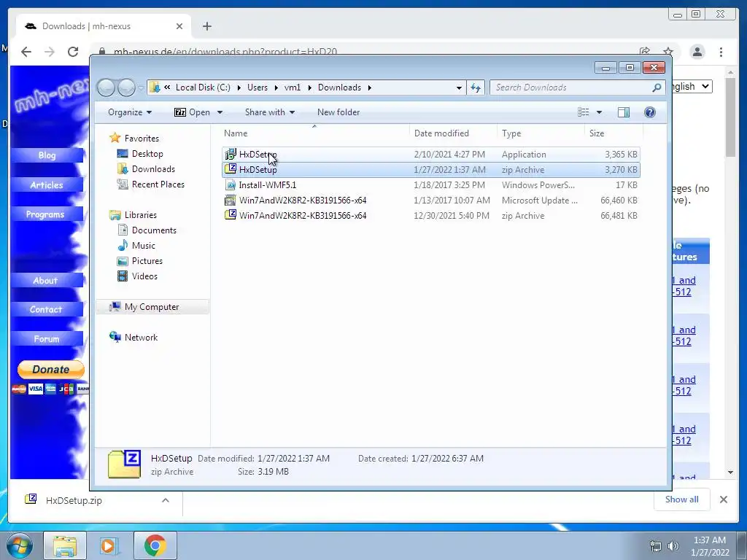Click the volume speaker tray icon
The image size is (747, 560).
[x=673, y=545]
